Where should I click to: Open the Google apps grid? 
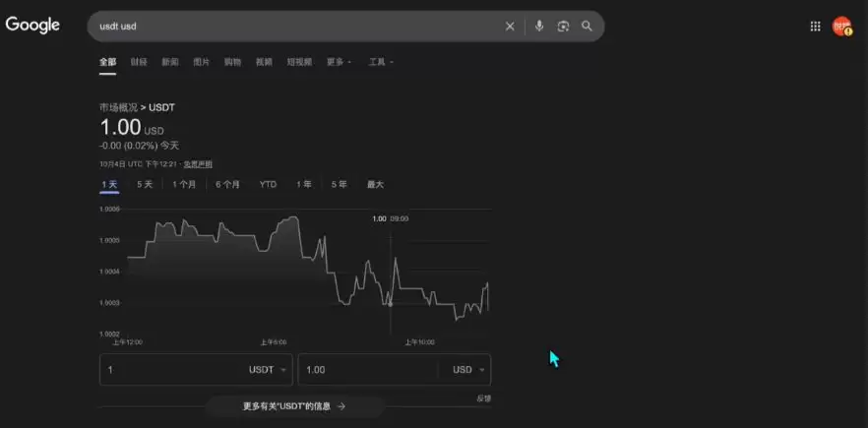click(x=816, y=26)
